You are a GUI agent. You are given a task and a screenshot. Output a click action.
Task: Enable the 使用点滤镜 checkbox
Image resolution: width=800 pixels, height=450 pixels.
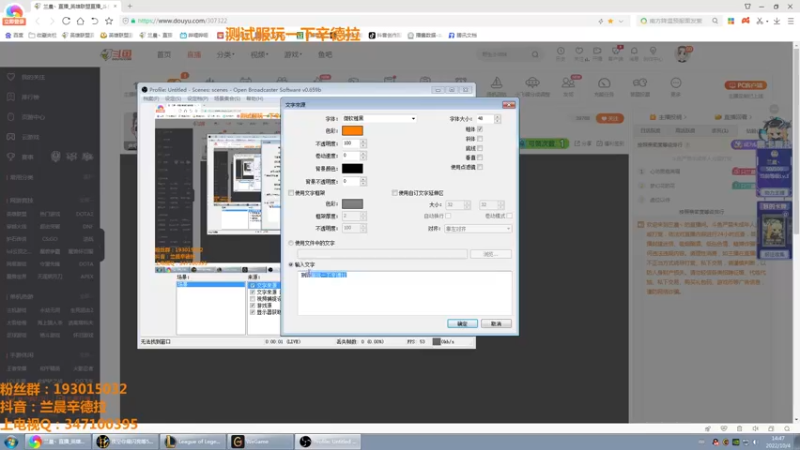tap(480, 167)
